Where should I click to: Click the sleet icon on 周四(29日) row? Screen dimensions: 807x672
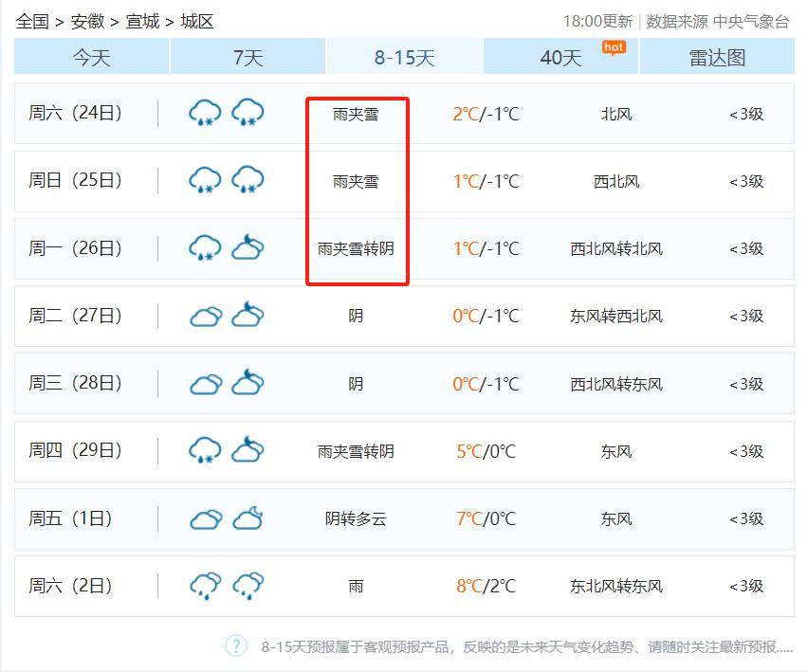coord(206,451)
